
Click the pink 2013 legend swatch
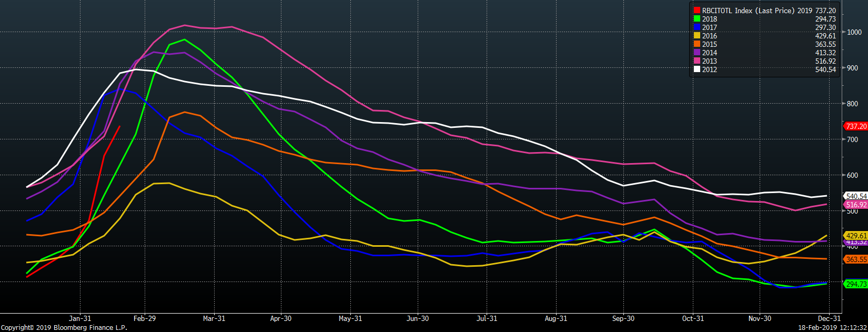pos(697,61)
